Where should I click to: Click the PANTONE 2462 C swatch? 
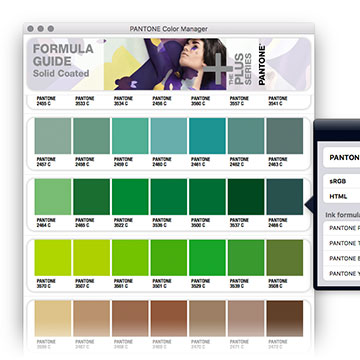coord(246,136)
